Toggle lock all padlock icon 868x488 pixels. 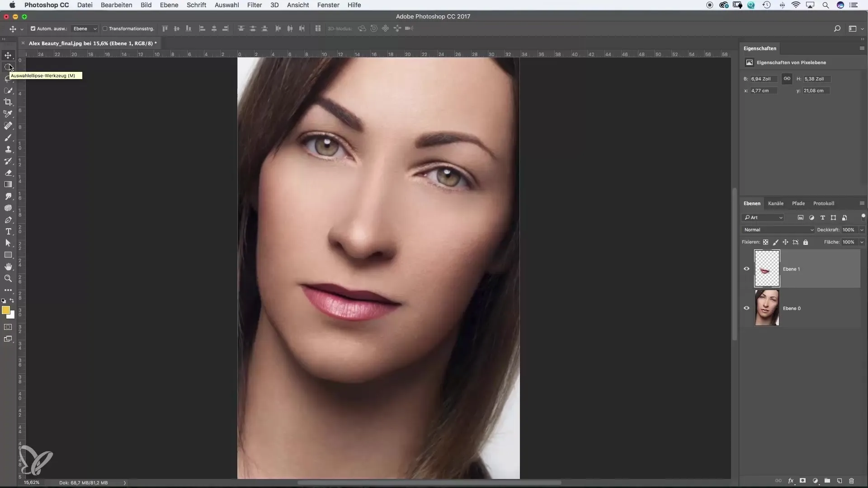pos(806,242)
